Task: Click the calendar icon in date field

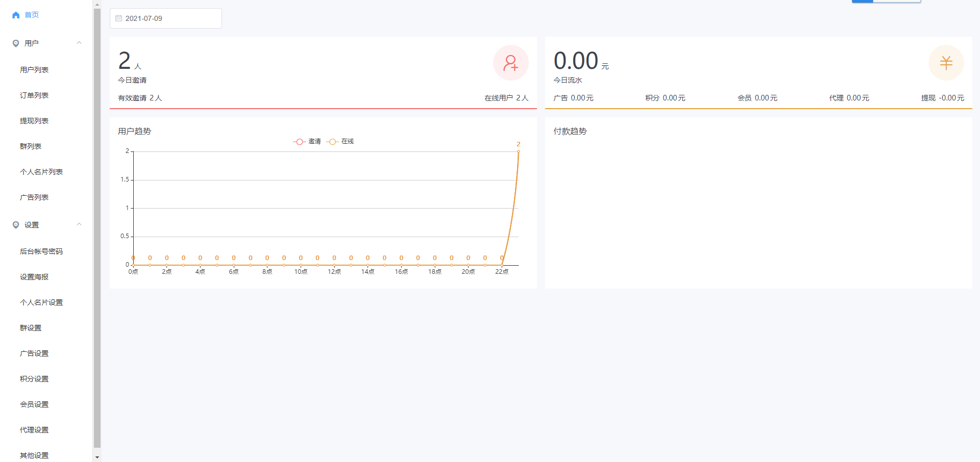Action: [x=119, y=18]
